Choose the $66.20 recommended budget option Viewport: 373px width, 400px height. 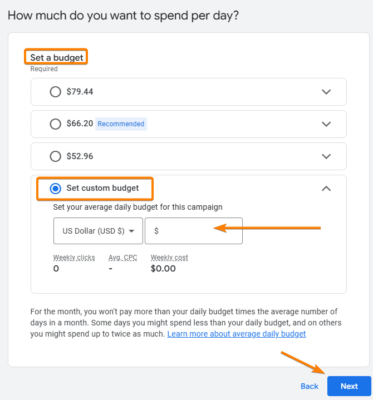point(55,124)
